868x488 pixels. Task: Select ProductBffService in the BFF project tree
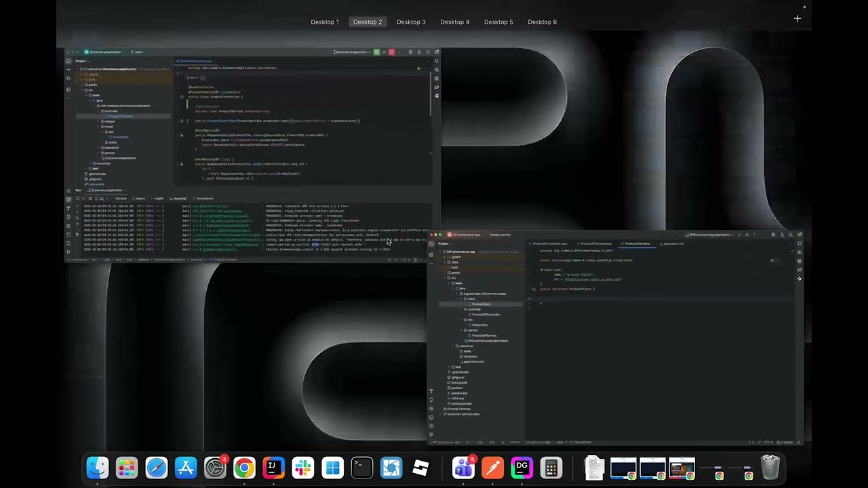(x=483, y=335)
